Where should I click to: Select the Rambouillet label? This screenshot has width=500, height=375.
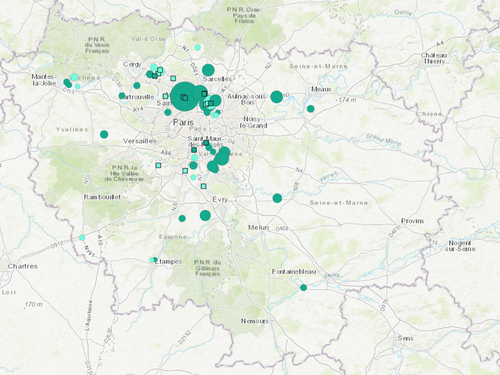coord(102,197)
